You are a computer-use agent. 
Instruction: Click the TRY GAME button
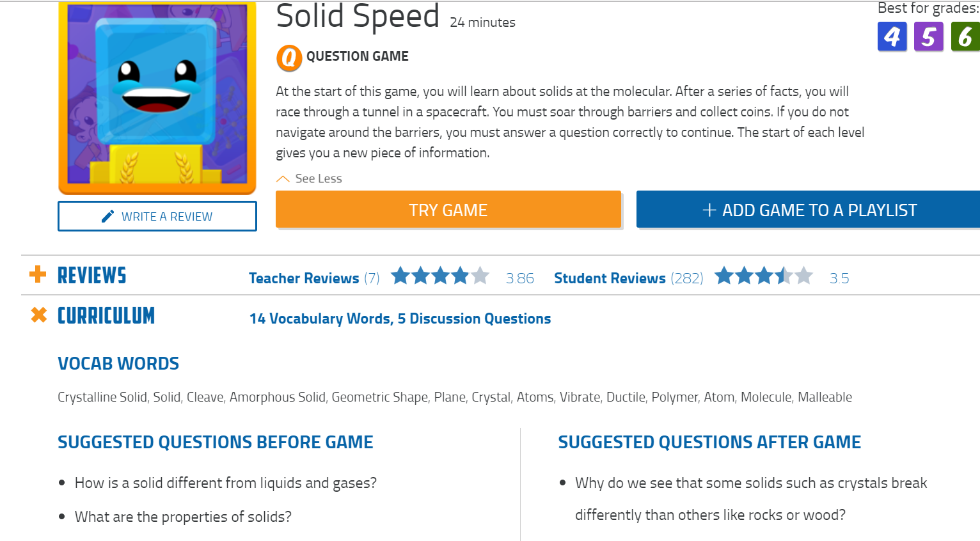point(448,209)
